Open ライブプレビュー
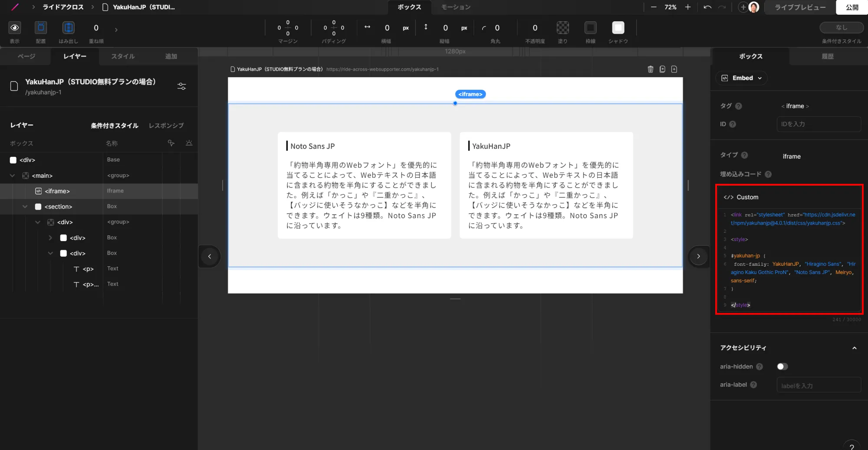The image size is (868, 450). click(x=800, y=7)
